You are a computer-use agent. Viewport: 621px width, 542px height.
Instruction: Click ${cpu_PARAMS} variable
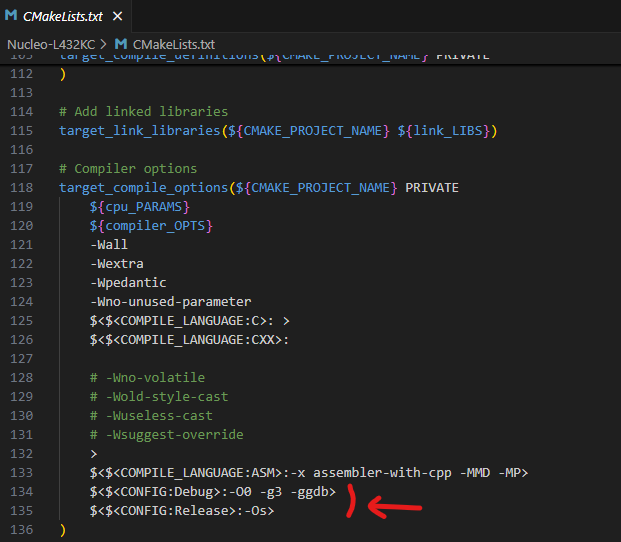(140, 207)
